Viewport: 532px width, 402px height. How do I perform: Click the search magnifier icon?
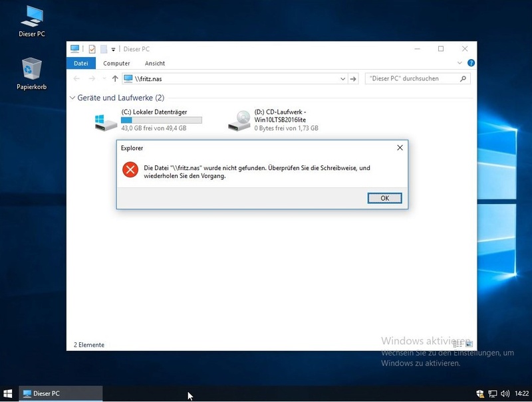(463, 78)
